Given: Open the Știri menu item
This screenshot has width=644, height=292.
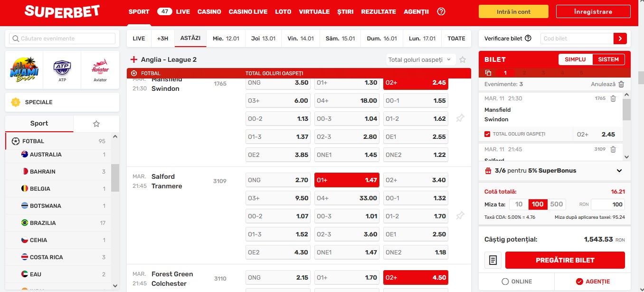Looking at the screenshot, I should (x=345, y=12).
